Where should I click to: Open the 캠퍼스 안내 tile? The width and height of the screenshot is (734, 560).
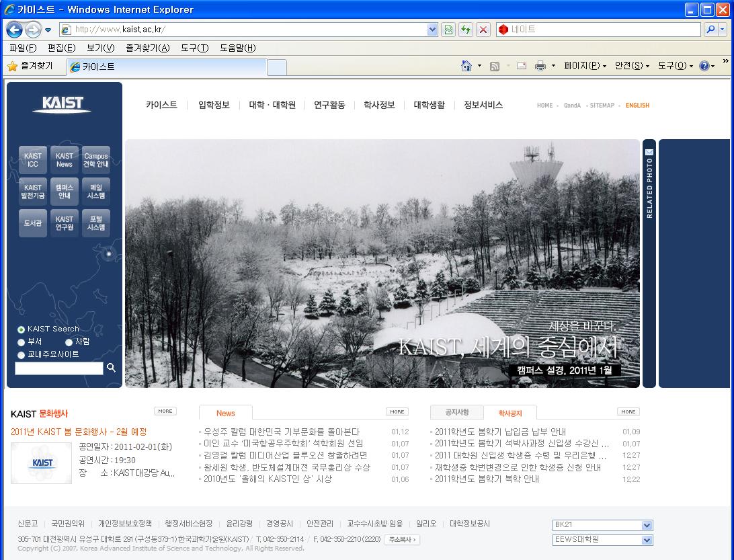[65, 192]
